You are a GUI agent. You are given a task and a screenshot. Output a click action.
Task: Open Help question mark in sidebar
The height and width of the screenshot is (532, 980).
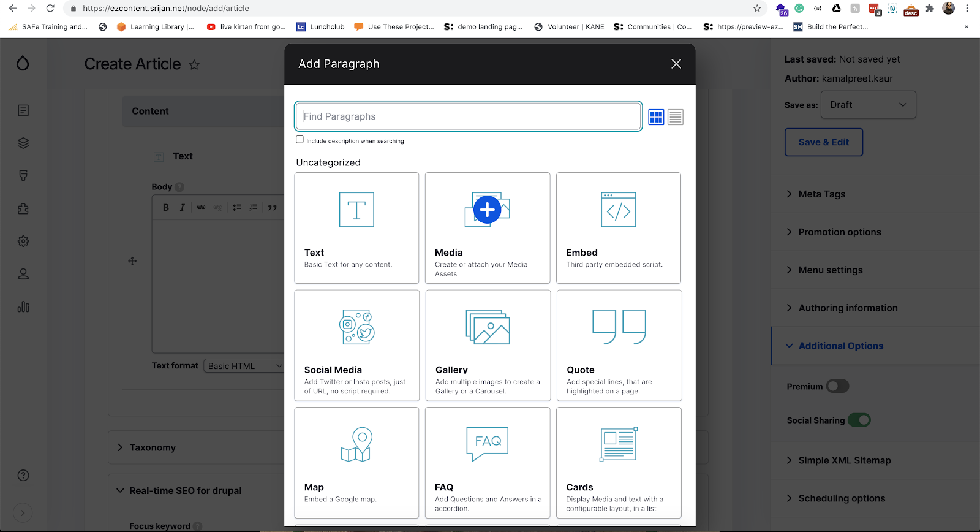pyautogui.click(x=23, y=476)
